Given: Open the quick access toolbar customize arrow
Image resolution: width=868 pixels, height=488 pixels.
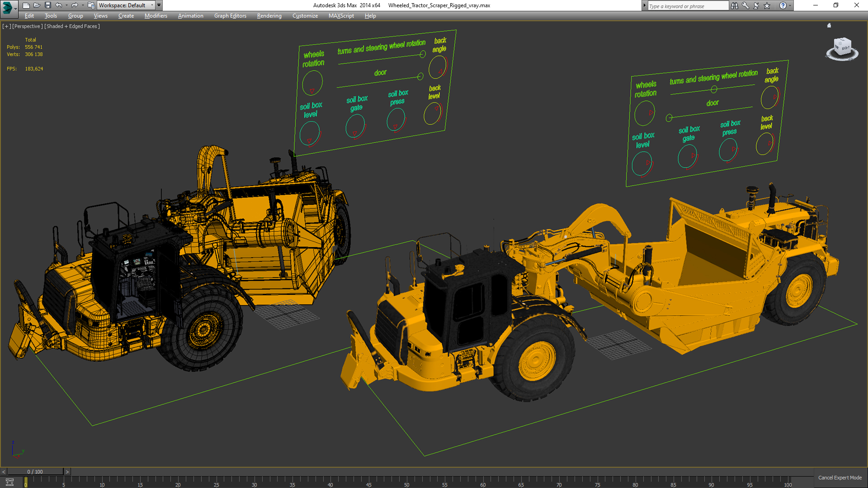Looking at the screenshot, I should coord(159,5).
